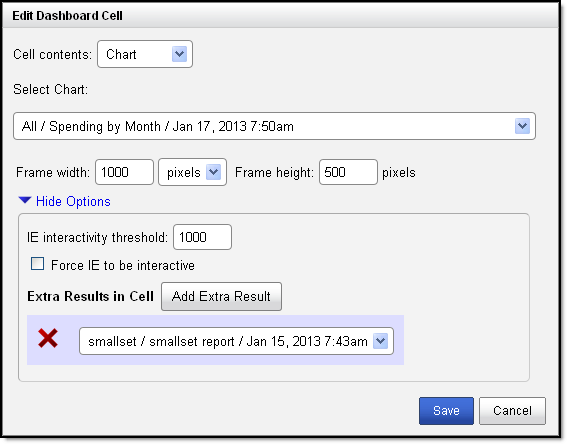Click the Edit Dashboard Cell title

(68, 16)
